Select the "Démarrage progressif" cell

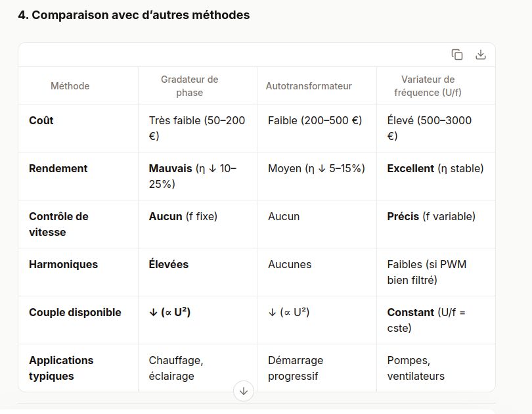click(296, 368)
